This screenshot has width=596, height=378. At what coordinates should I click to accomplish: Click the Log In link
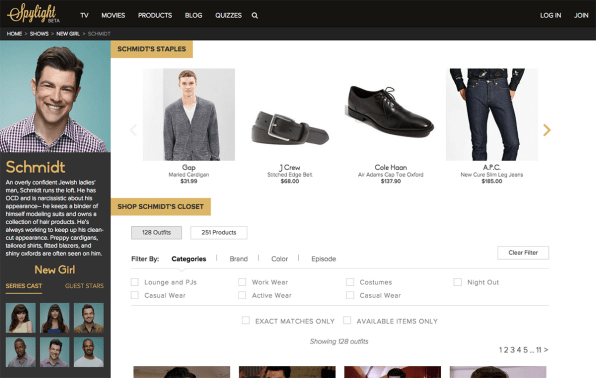point(550,16)
